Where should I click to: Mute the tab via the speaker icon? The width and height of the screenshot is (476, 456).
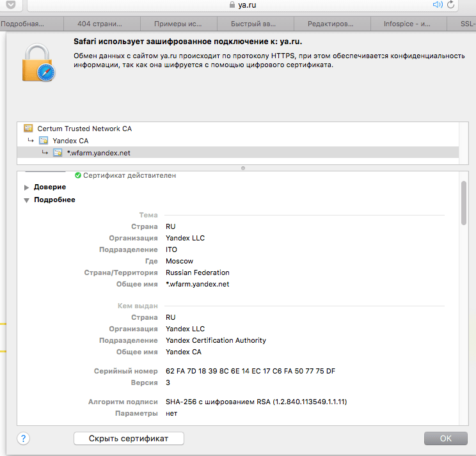click(438, 4)
